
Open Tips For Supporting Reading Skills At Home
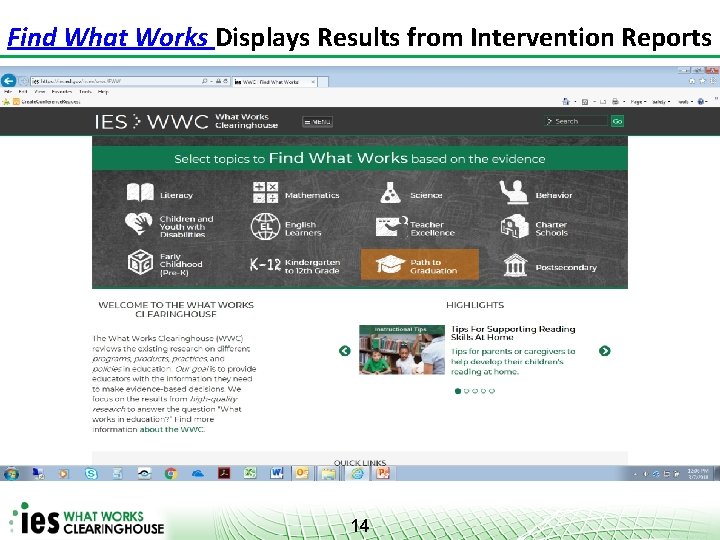click(513, 333)
